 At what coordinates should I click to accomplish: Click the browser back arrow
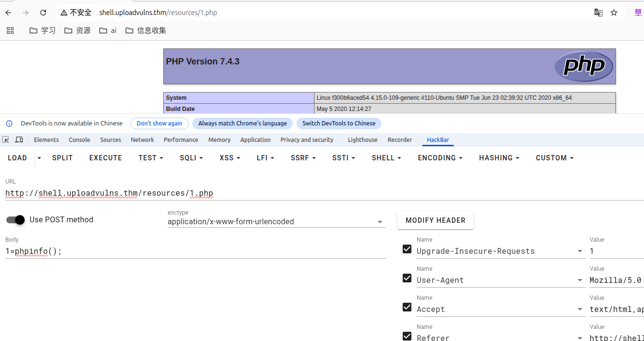click(8, 13)
